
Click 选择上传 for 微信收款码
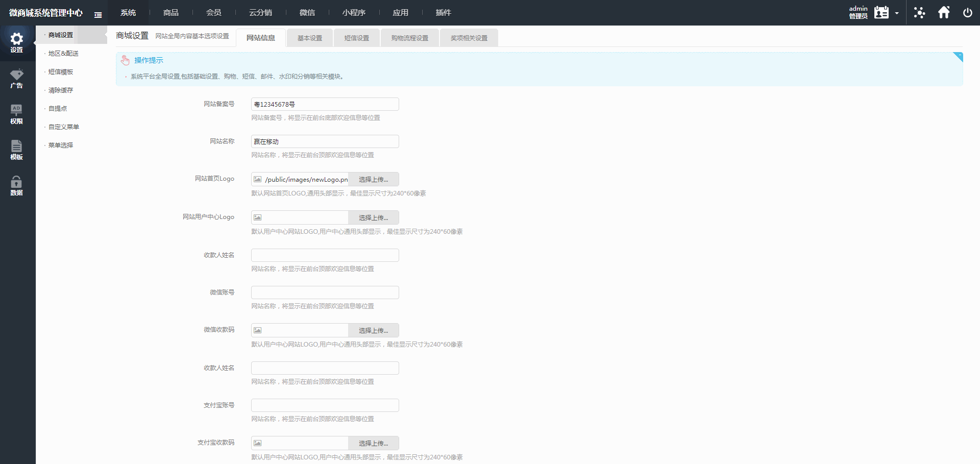click(x=373, y=331)
